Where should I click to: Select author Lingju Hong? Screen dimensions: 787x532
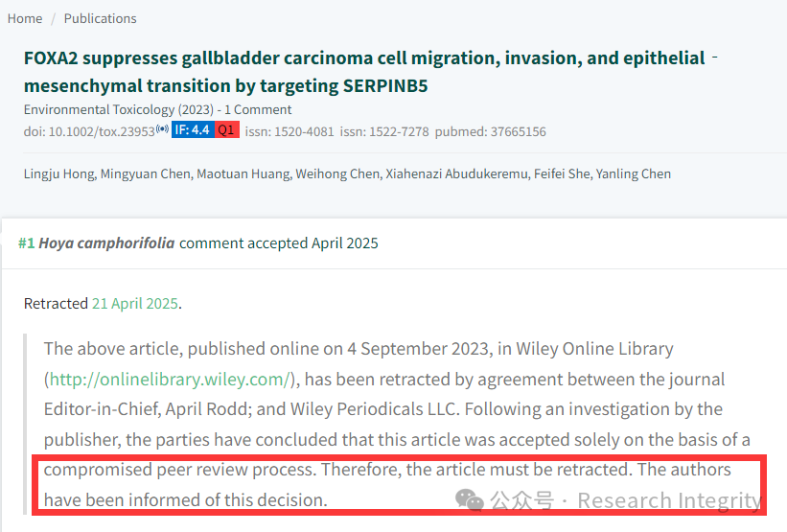click(58, 173)
